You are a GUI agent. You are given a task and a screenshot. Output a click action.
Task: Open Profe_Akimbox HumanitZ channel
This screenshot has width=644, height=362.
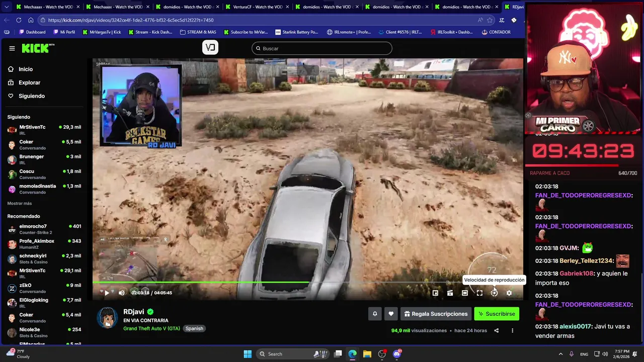pos(44,244)
